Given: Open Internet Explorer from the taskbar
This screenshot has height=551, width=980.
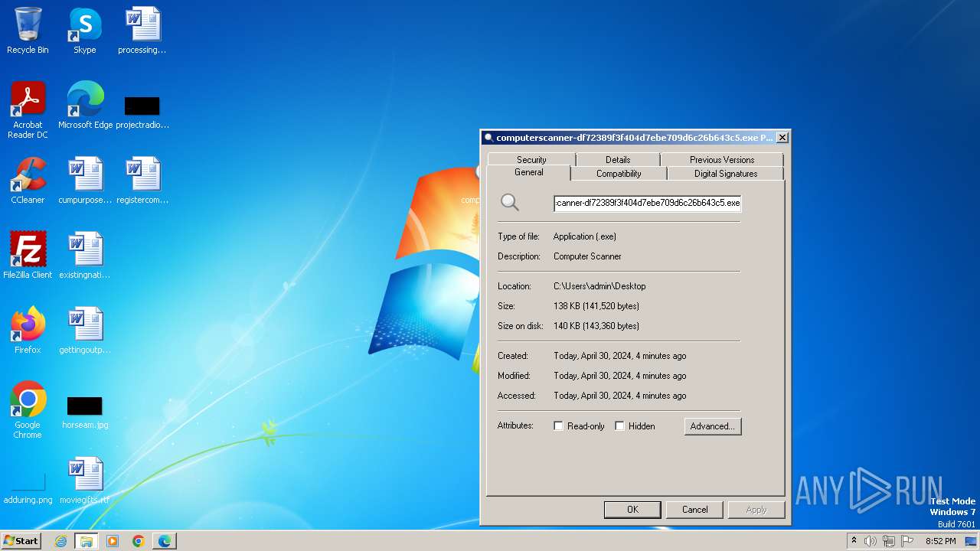Looking at the screenshot, I should [x=60, y=541].
